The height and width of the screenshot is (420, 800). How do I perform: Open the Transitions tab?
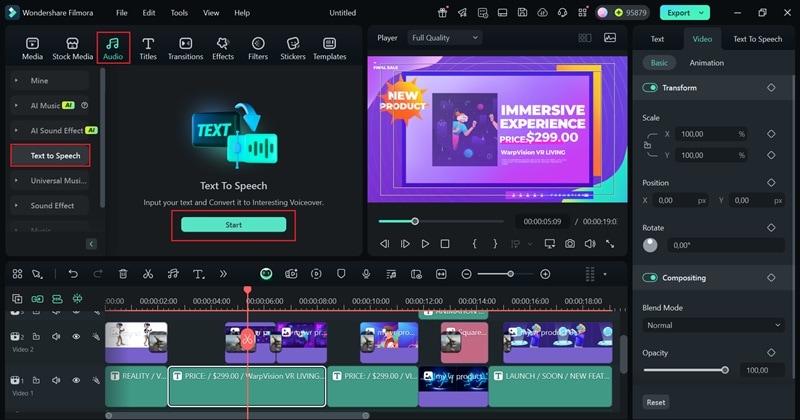185,48
